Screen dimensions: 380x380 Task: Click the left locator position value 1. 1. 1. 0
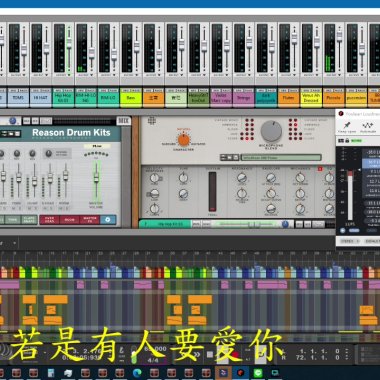(x=319, y=351)
